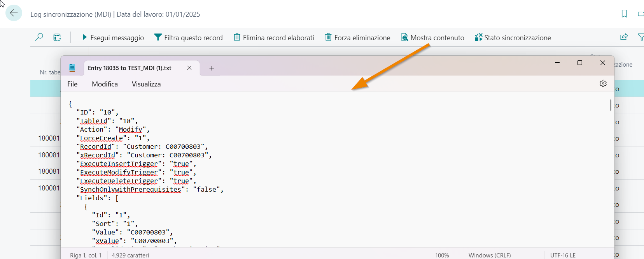The height and width of the screenshot is (259, 644).
Task: Open Mostra contenuto
Action: pos(432,37)
